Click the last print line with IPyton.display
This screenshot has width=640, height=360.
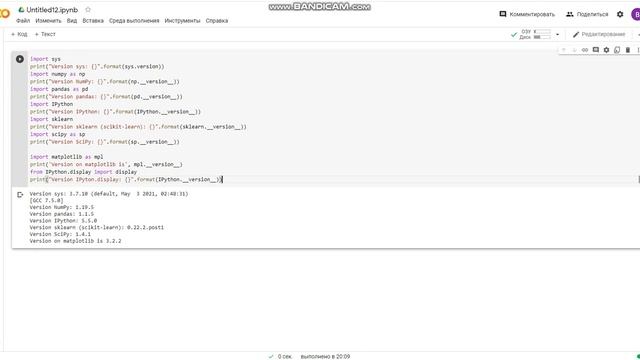coord(126,180)
